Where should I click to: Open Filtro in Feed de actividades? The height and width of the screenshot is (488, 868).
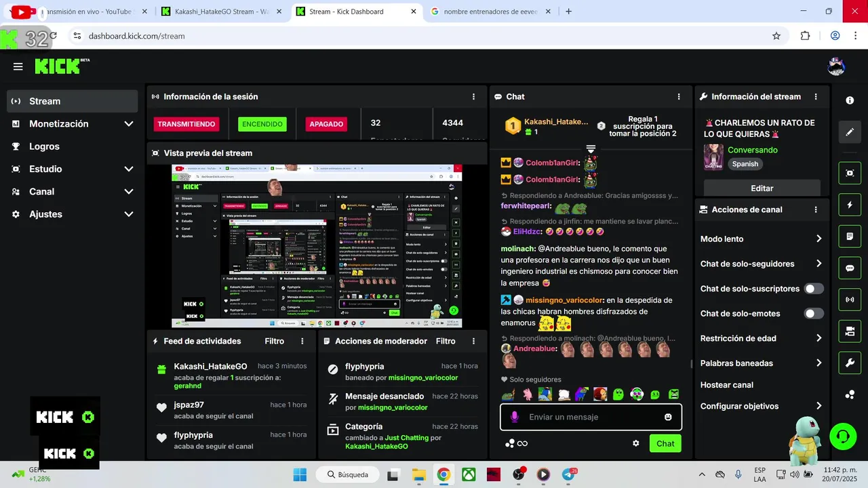coord(274,342)
